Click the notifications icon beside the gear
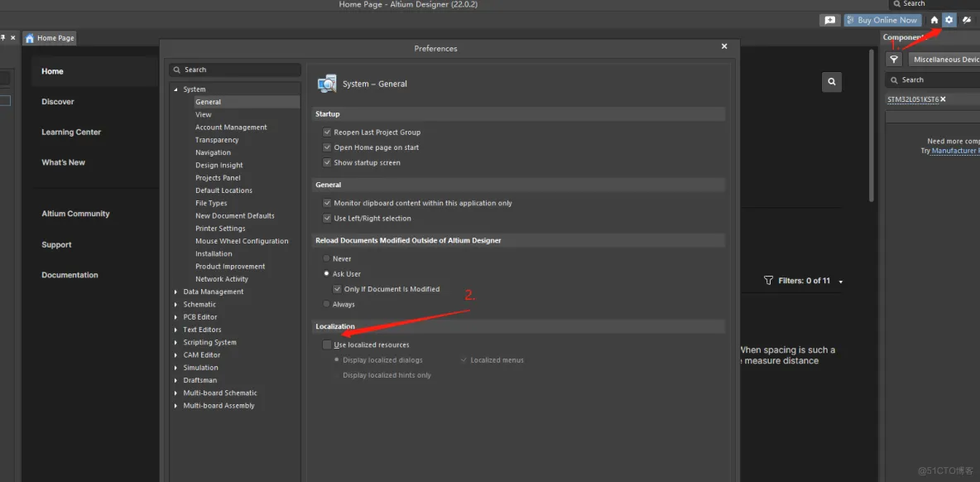 [x=966, y=20]
